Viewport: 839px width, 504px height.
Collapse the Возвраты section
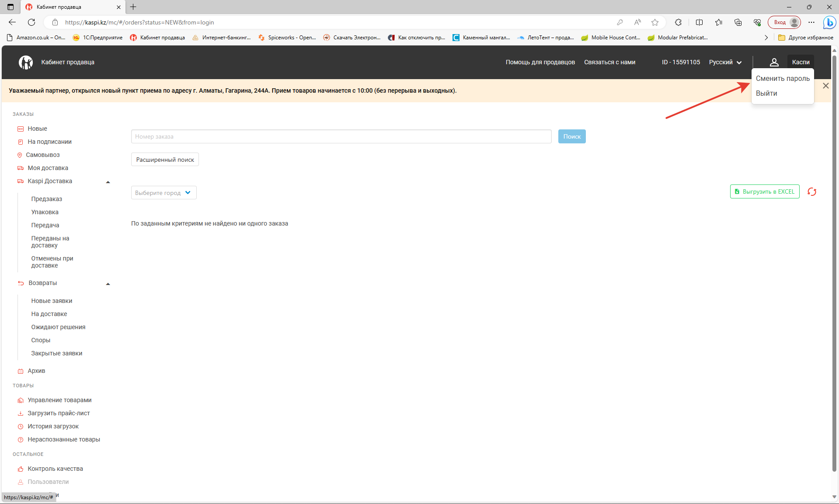[x=108, y=284]
